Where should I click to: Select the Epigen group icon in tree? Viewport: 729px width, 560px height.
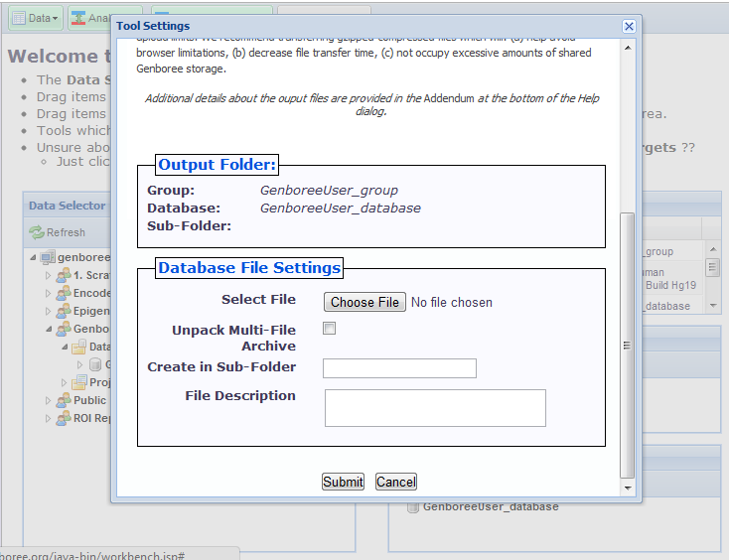tap(63, 311)
